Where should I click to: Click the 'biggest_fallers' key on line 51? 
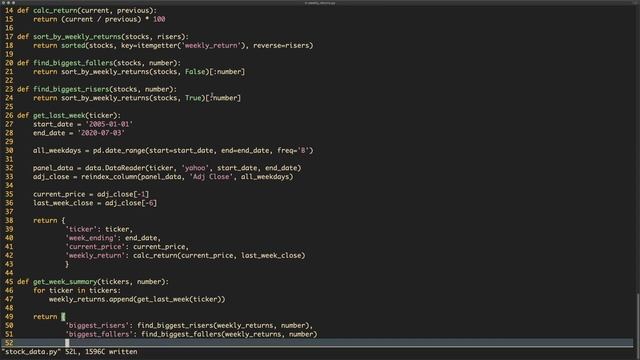pos(99,334)
